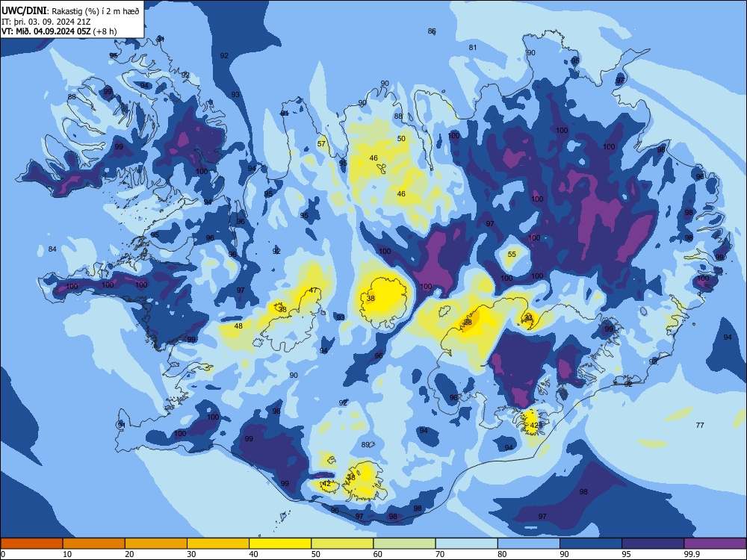Click the bright yellow 40–50 legend swatch
This screenshot has width=747, height=560.
[280, 544]
